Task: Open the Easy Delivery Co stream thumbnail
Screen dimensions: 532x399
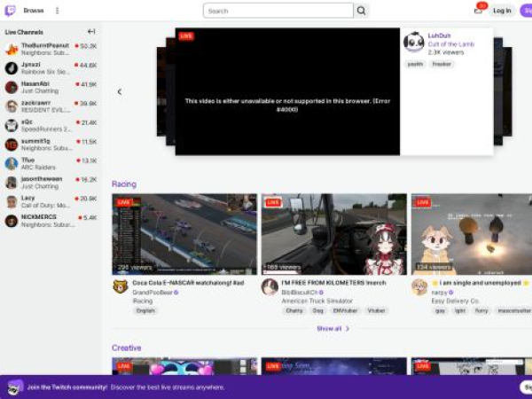Action: click(472, 234)
